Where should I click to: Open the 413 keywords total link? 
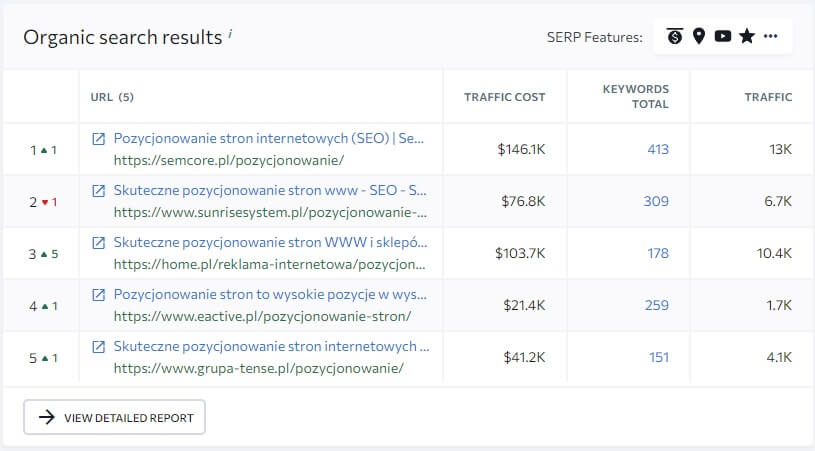(657, 150)
